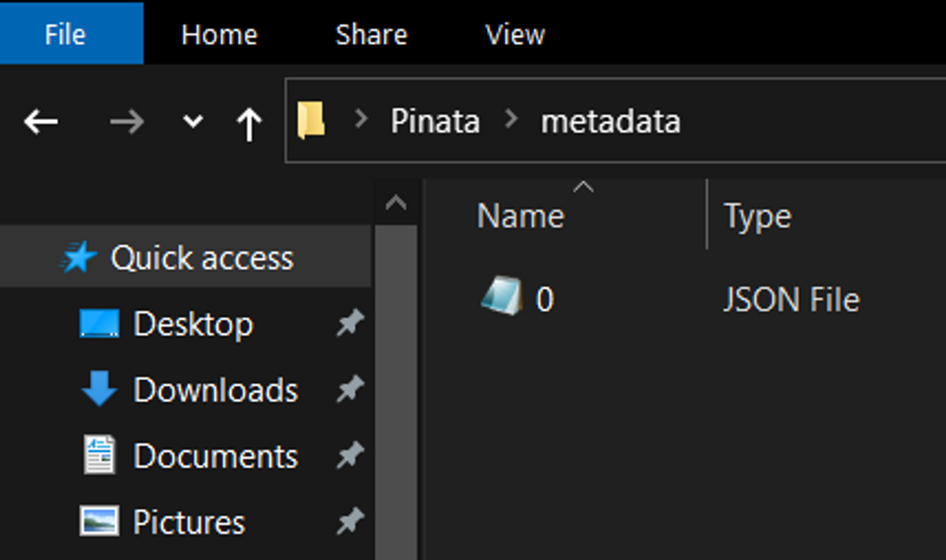Image resolution: width=946 pixels, height=560 pixels.
Task: Click the Forward navigation arrow
Action: 126,122
